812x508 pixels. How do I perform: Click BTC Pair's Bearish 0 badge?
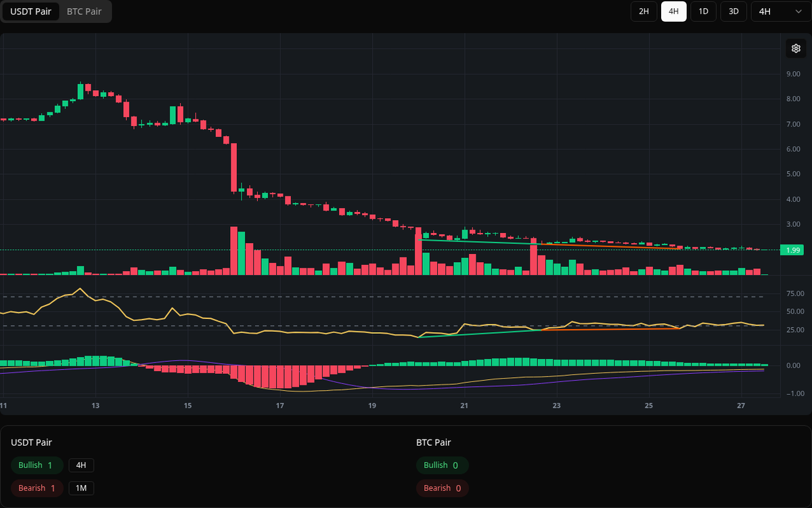pos(442,488)
